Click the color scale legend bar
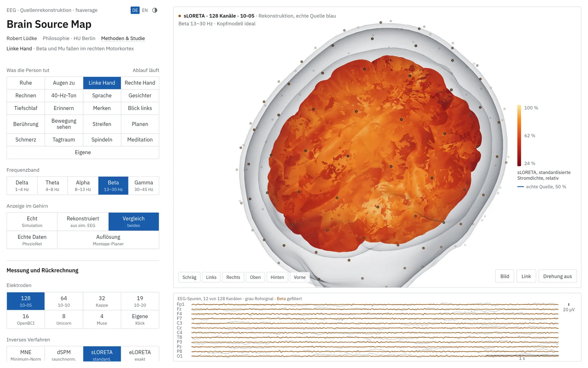The width and height of the screenshot is (588, 368). coord(519,135)
